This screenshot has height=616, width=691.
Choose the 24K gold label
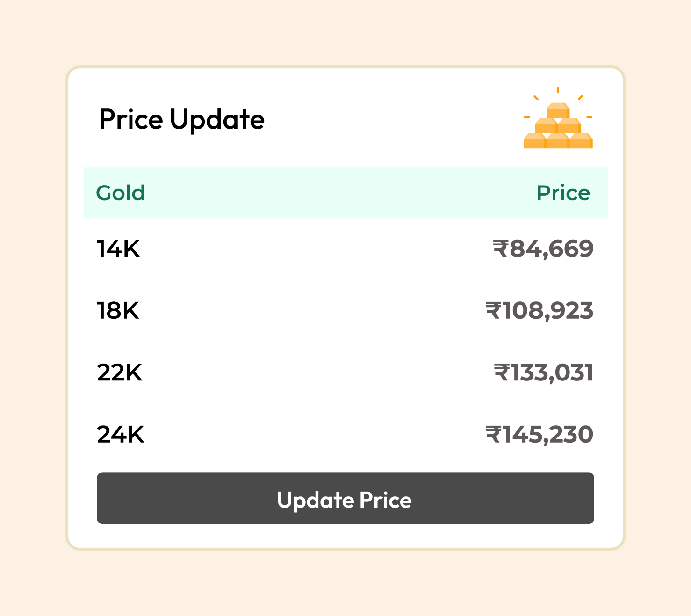point(120,435)
